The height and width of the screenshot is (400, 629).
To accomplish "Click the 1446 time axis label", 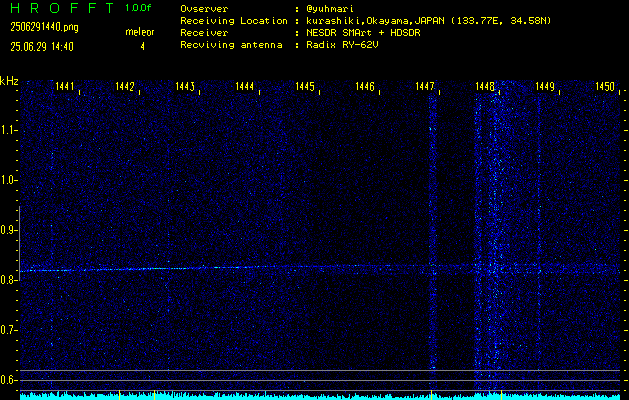I will pyautogui.click(x=365, y=86).
